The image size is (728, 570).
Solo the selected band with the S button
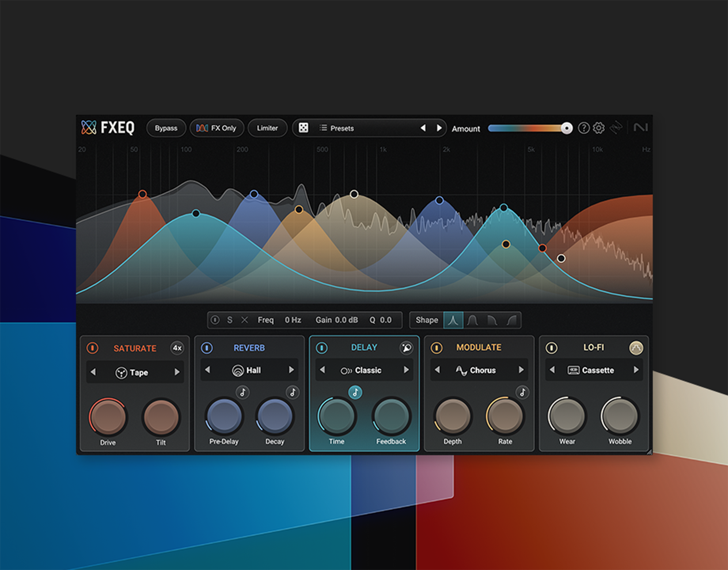pos(230,320)
